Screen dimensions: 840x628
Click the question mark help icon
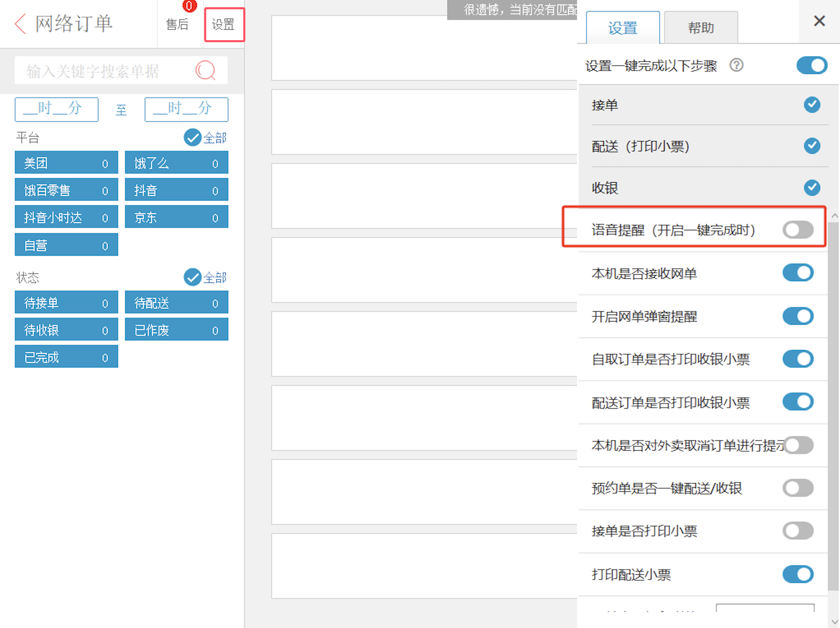pos(736,65)
